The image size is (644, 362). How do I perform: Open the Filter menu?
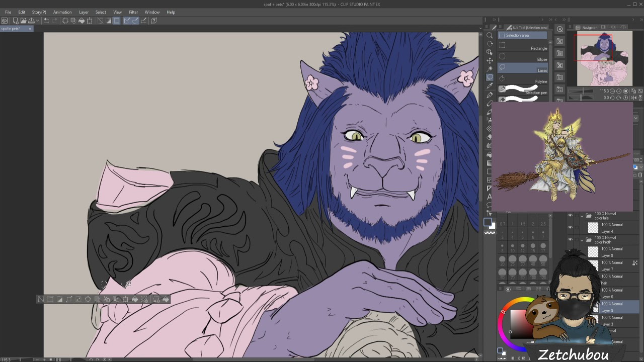[x=133, y=12]
